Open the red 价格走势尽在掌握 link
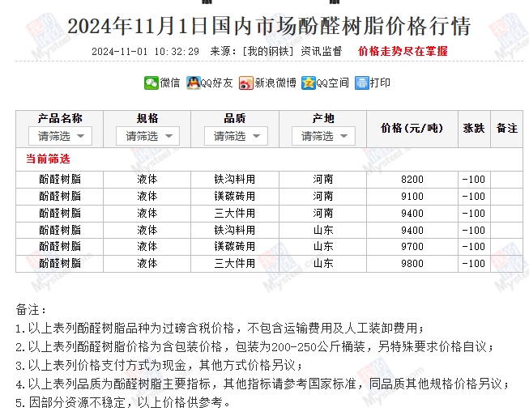 coord(402,51)
